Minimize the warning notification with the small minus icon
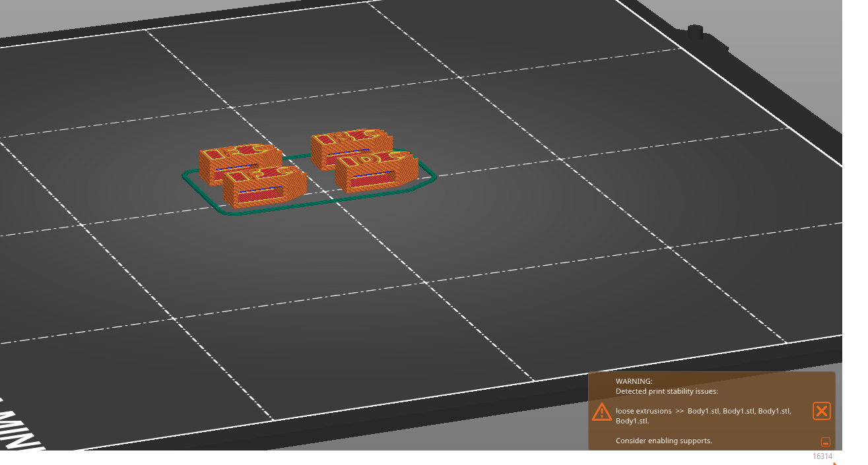 pos(825,442)
